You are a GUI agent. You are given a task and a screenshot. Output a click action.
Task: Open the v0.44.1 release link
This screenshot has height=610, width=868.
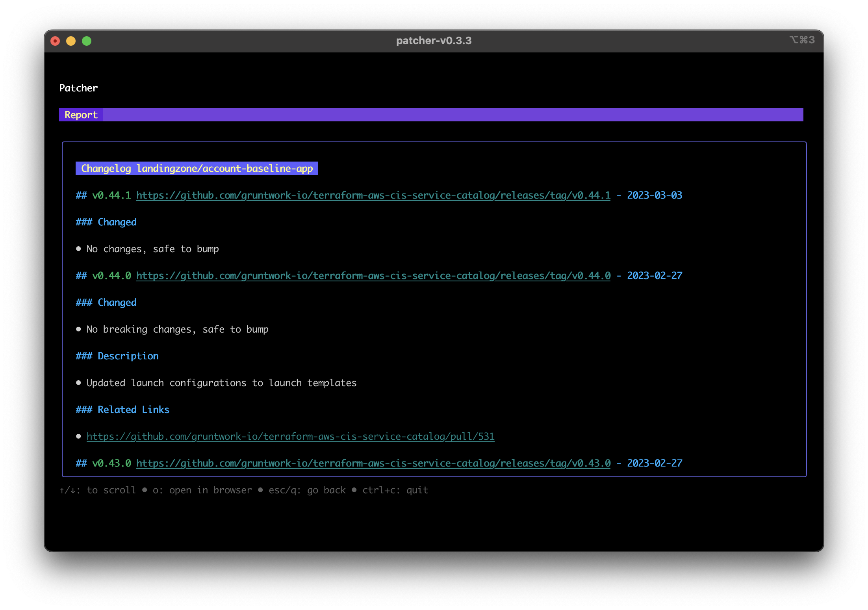(373, 195)
